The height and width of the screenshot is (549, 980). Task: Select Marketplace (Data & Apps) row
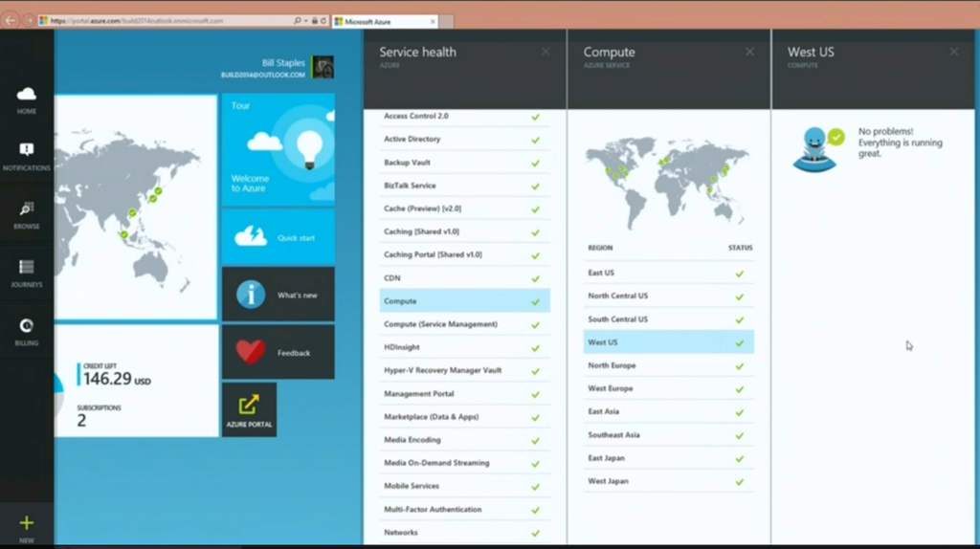tap(464, 417)
